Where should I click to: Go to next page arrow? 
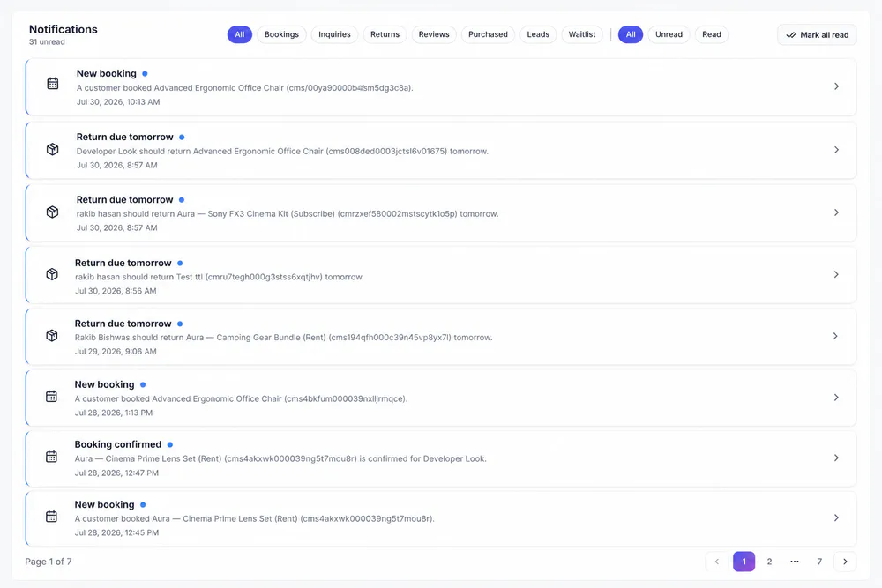(845, 562)
